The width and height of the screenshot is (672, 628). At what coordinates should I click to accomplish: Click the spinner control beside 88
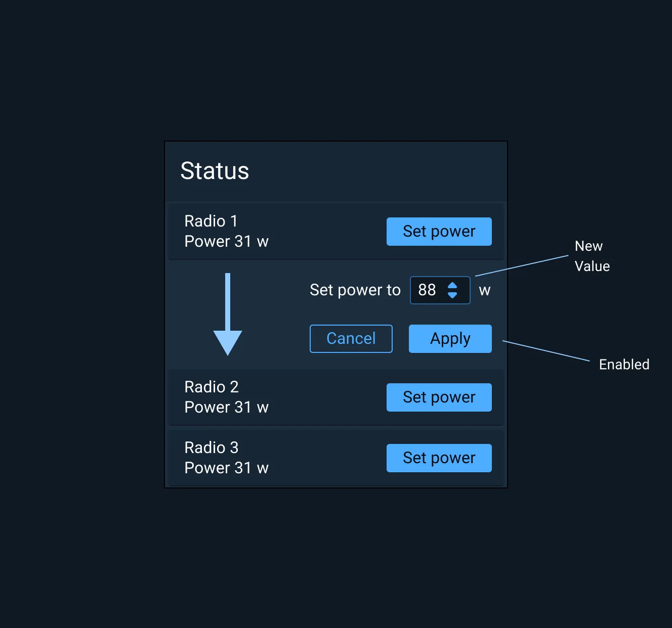(452, 290)
